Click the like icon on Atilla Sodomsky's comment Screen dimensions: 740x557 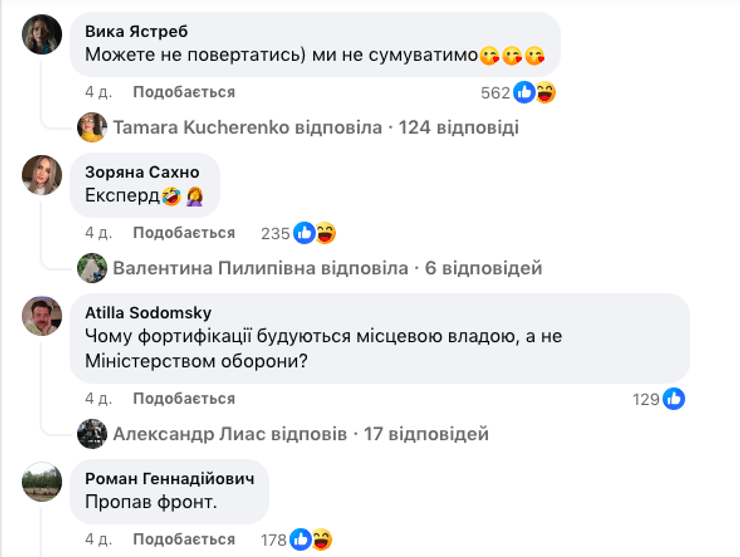(674, 399)
